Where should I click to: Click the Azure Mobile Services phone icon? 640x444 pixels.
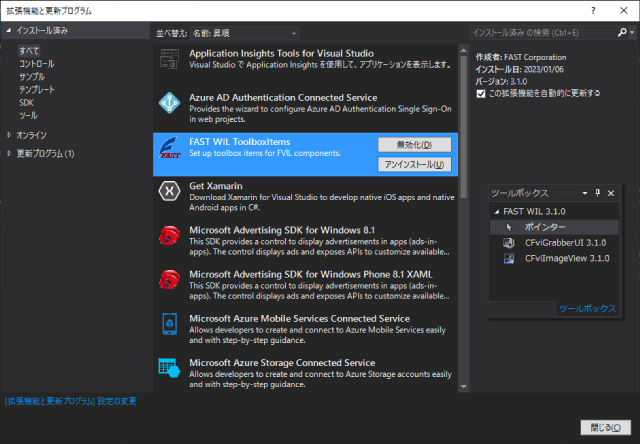tap(169, 324)
